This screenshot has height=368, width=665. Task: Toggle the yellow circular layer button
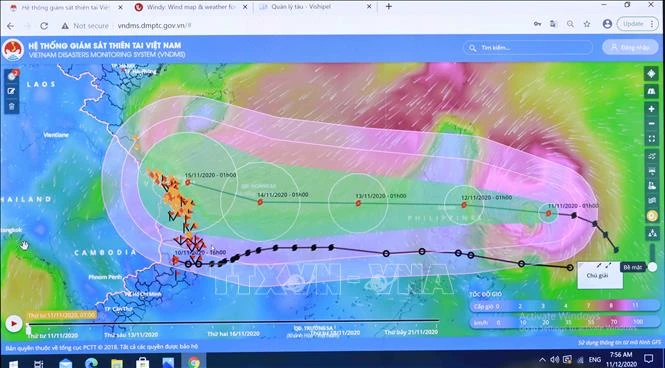[652, 216]
